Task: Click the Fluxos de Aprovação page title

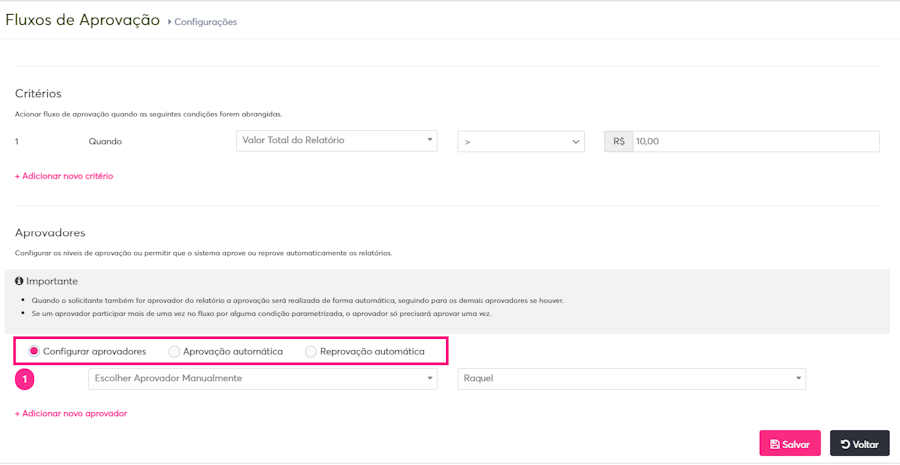Action: coord(83,20)
